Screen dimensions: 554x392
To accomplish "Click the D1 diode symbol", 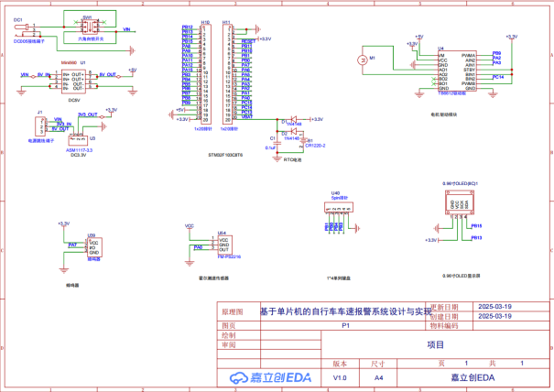I will pos(294,119).
